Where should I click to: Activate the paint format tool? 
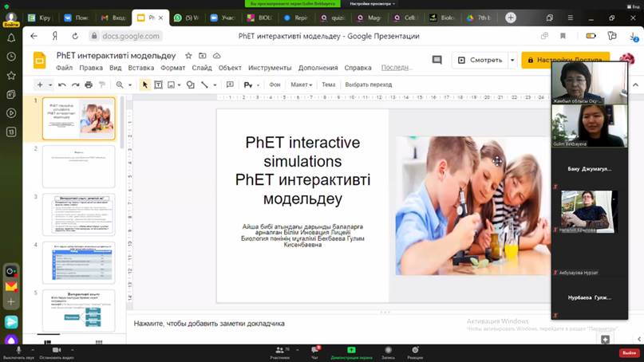(x=102, y=85)
